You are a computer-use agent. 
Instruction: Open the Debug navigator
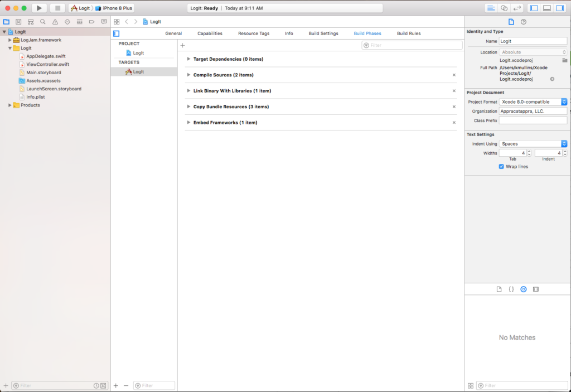click(x=80, y=21)
